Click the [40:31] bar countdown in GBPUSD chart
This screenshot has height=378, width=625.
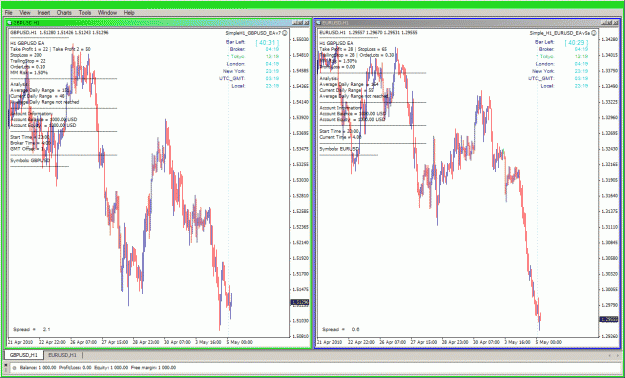[267, 42]
